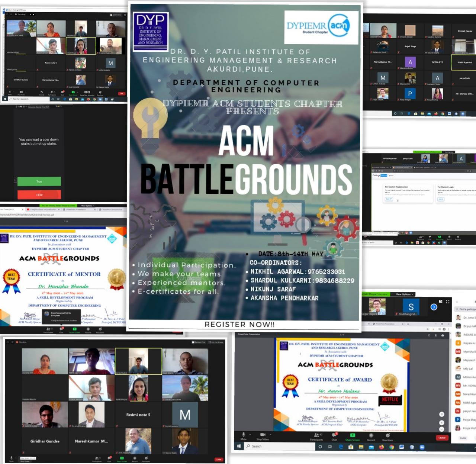Open Word in award window taskbar
Screen dimensions: 476x464
coord(402,447)
